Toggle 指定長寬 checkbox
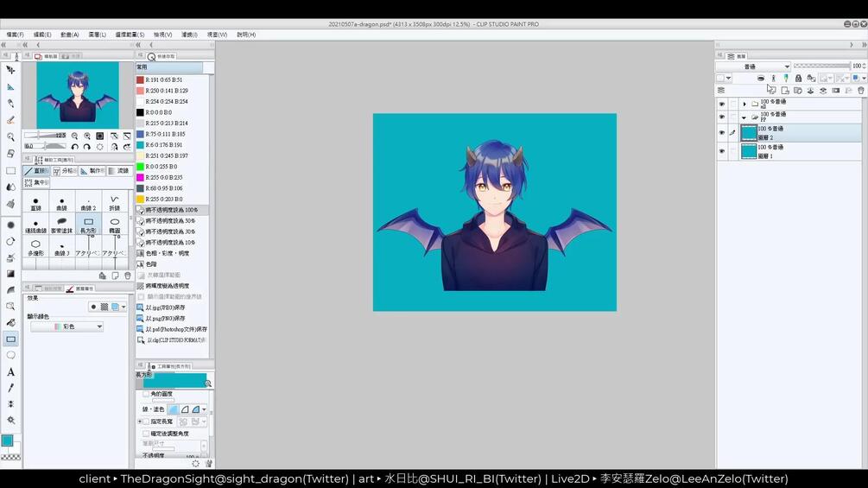Screen dimensions: 868x488 point(146,421)
